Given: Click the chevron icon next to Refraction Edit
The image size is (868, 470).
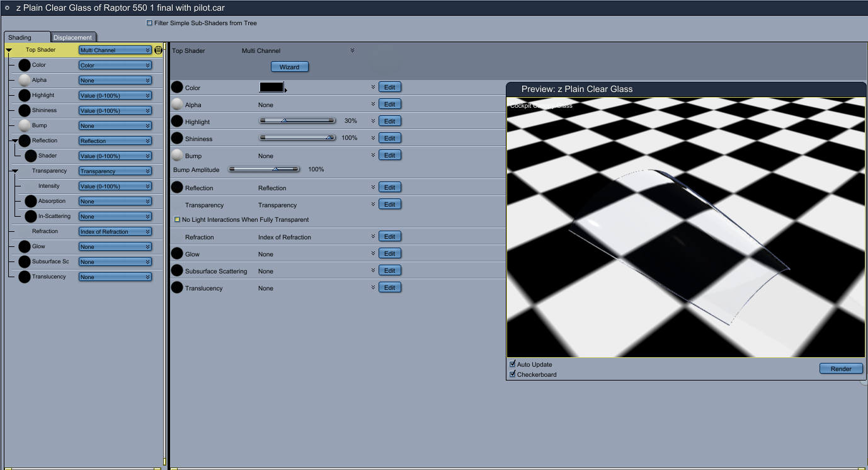Looking at the screenshot, I should point(373,237).
